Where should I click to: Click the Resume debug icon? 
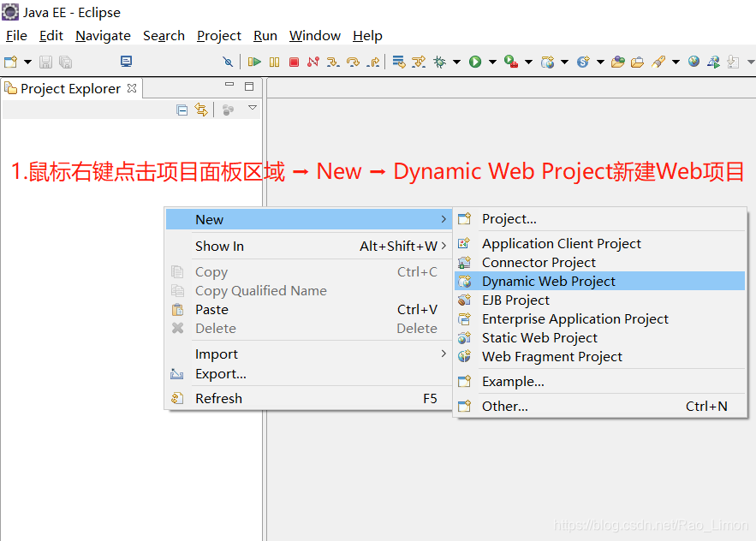(254, 62)
